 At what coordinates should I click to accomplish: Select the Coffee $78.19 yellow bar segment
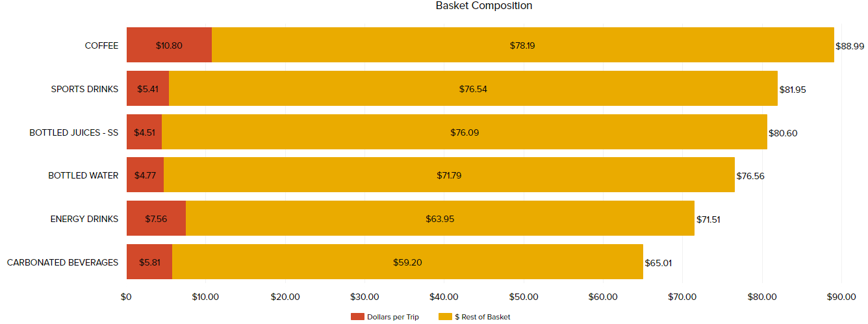(522, 45)
